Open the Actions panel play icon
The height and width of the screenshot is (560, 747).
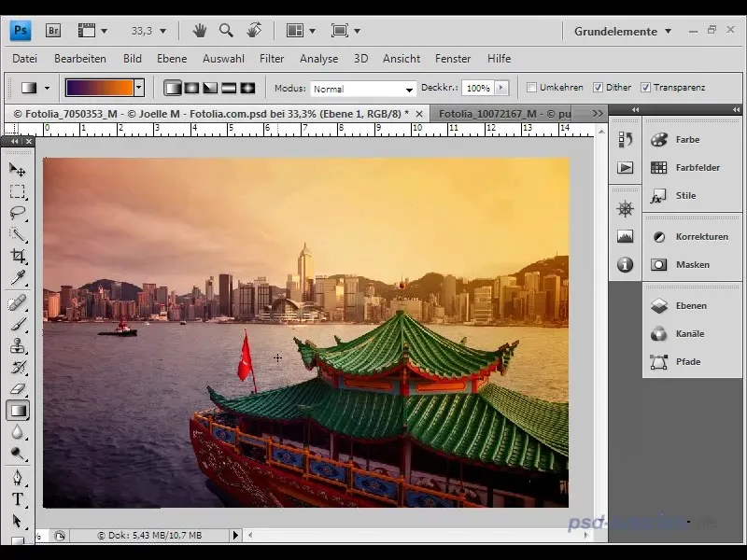click(625, 168)
